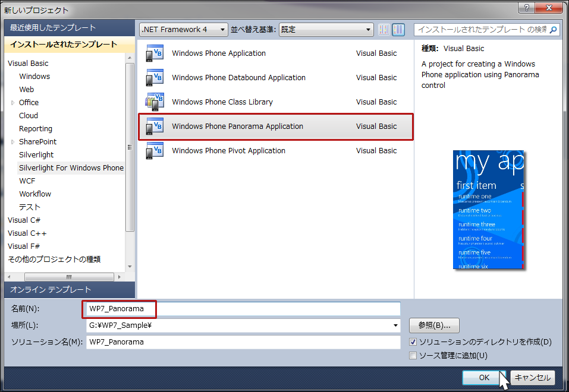Select the テスト category

(30, 207)
